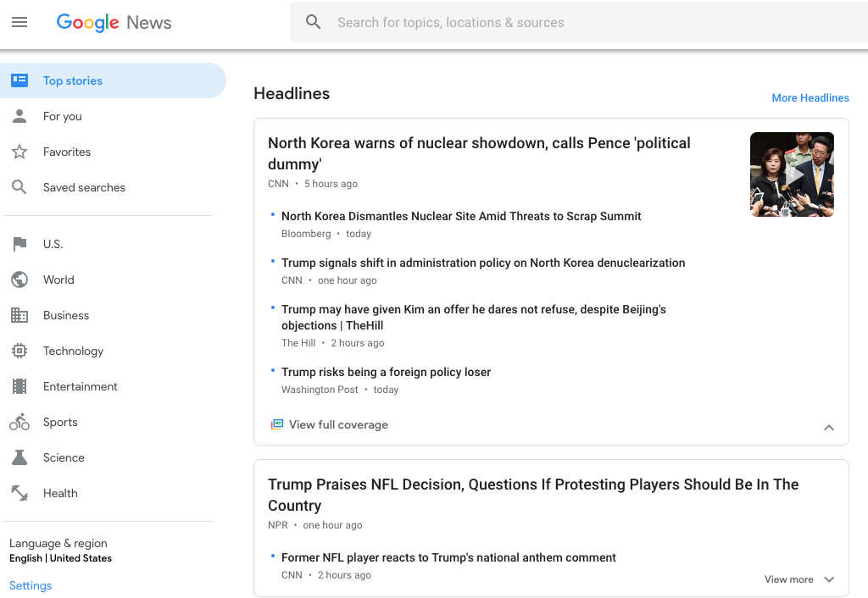Click the Google News logo

[114, 23]
